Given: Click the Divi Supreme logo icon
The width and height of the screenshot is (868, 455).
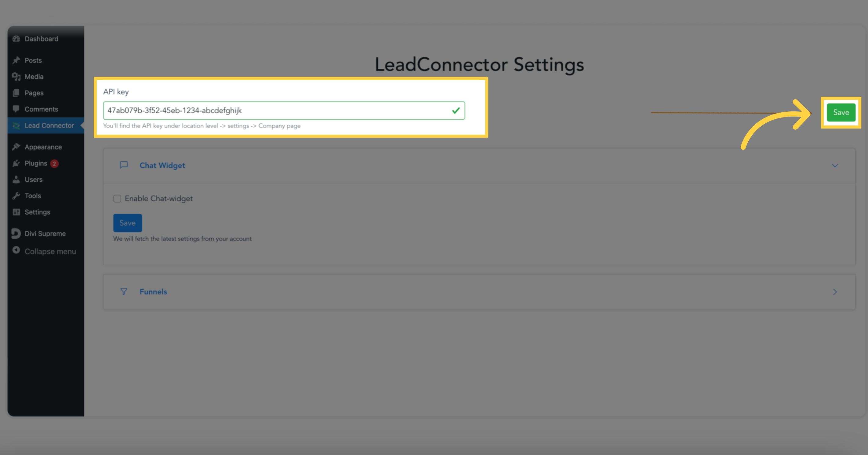Looking at the screenshot, I should 16,233.
